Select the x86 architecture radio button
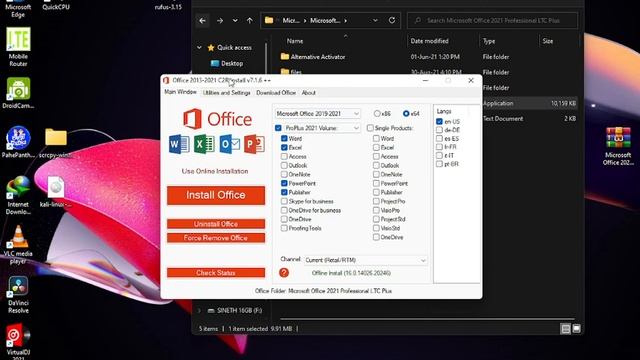Image resolution: width=640 pixels, height=360 pixels. 377,113
